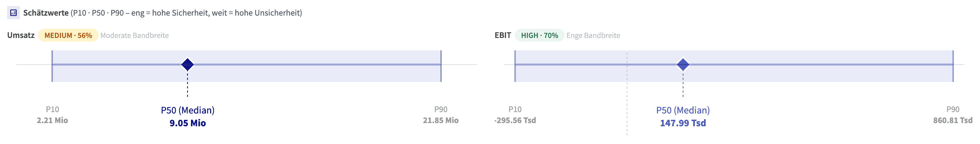Click the -295.56 Tsd P10 value
This screenshot has height=144, width=980.
(515, 120)
